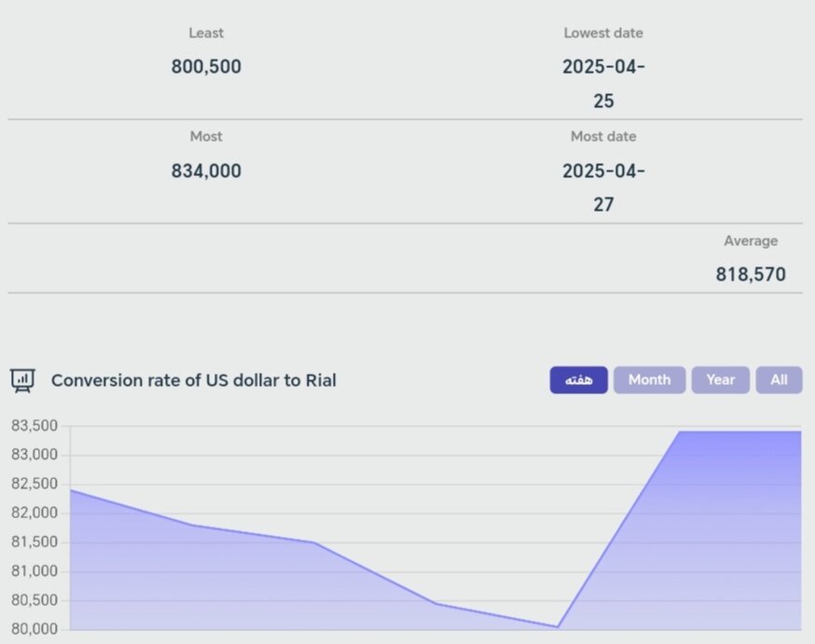Show All-time conversion rate data
The height and width of the screenshot is (644, 815).
(x=779, y=380)
